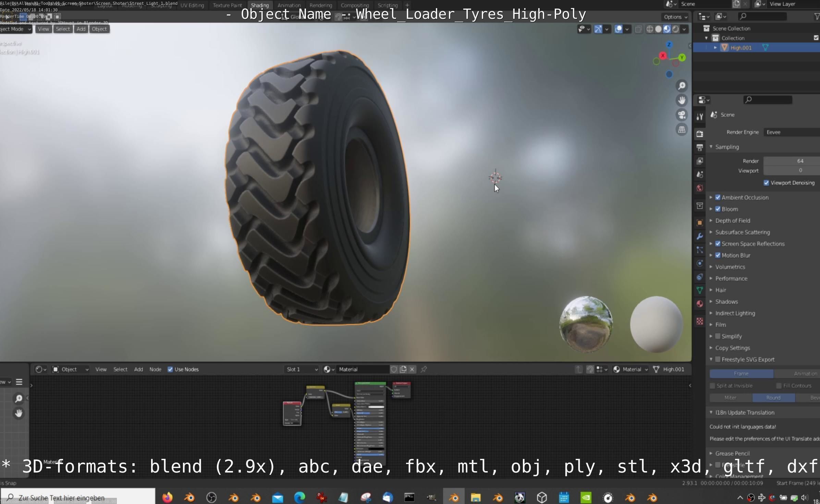
Task: Select wireframe shading mode icon
Action: [x=649, y=29]
